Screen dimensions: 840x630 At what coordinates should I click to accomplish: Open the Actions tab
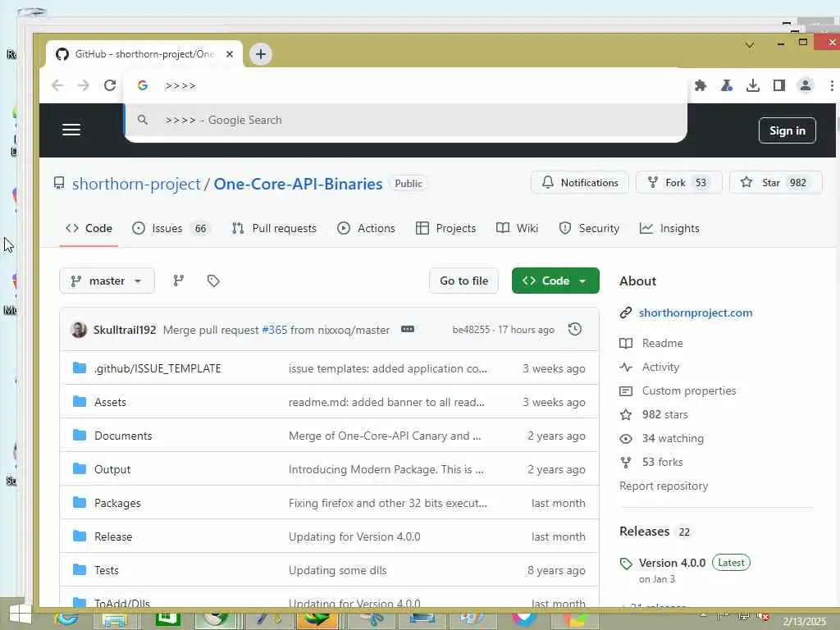[367, 228]
